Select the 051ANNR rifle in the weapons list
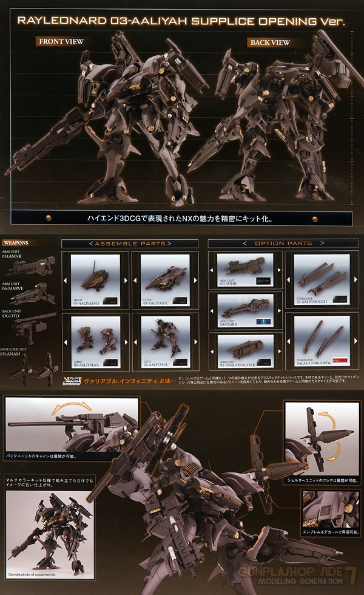 tap(31, 267)
